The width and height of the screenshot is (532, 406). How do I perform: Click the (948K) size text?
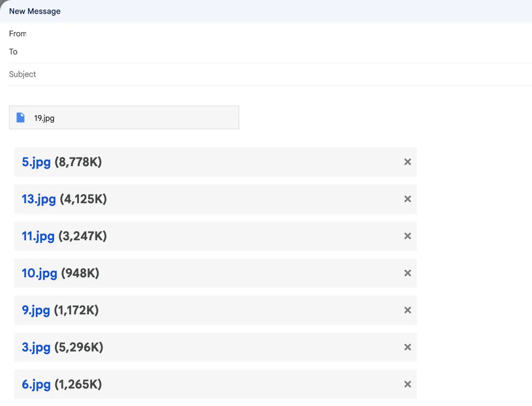click(x=80, y=273)
